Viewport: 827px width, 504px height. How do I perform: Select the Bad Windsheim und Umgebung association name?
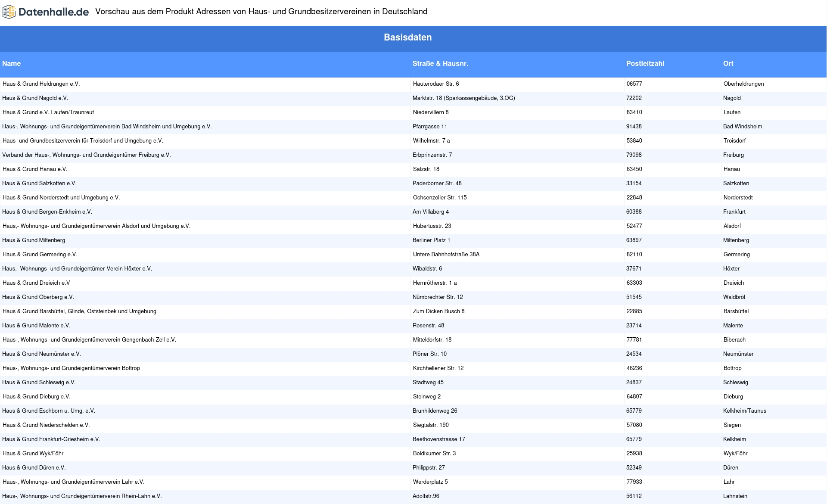[107, 127]
